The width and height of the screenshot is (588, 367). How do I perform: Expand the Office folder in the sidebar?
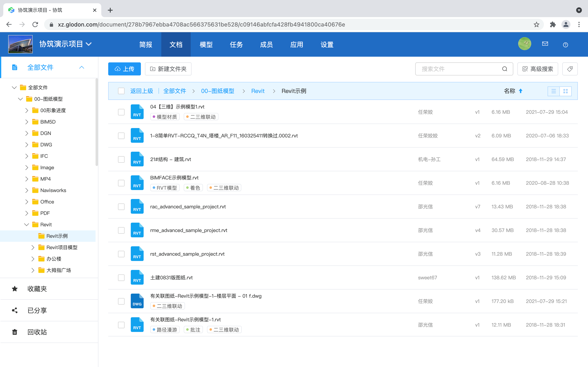click(27, 201)
